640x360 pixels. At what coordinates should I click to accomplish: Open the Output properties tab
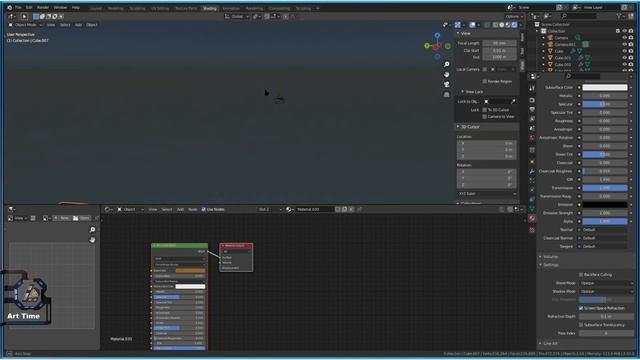[x=532, y=110]
